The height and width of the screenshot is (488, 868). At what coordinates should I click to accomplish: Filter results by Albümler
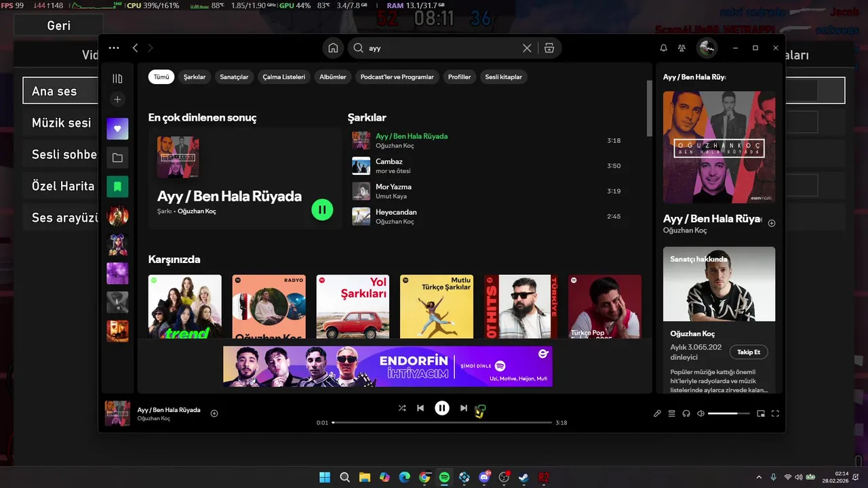[333, 77]
